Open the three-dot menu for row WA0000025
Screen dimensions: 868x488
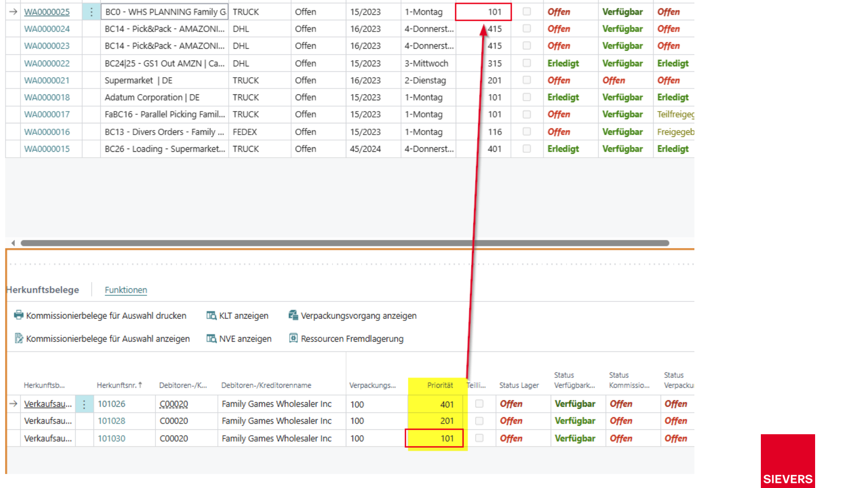pyautogui.click(x=91, y=12)
